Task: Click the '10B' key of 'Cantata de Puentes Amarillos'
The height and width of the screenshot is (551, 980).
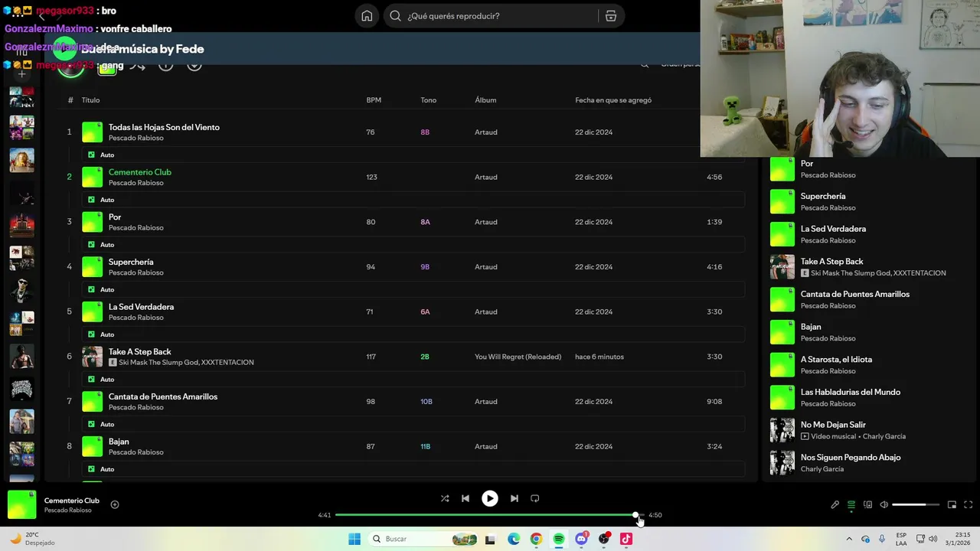Action: (426, 402)
